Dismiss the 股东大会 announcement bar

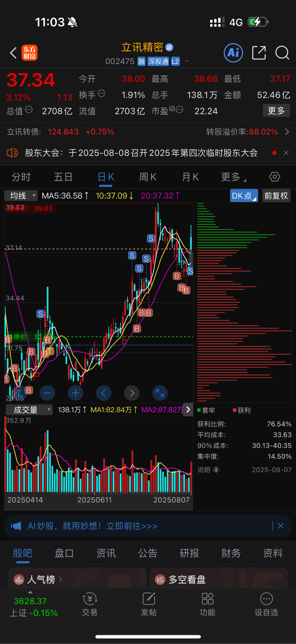(x=286, y=153)
